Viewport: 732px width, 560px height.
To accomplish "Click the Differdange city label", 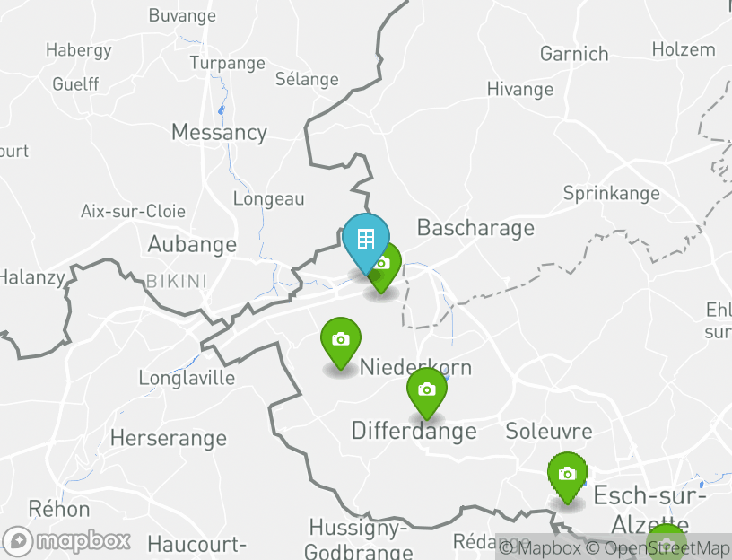I will (x=414, y=431).
